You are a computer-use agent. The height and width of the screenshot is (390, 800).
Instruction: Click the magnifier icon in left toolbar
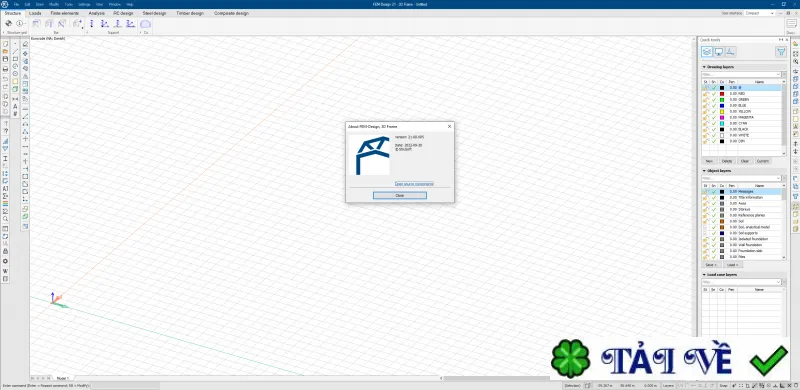[6, 218]
